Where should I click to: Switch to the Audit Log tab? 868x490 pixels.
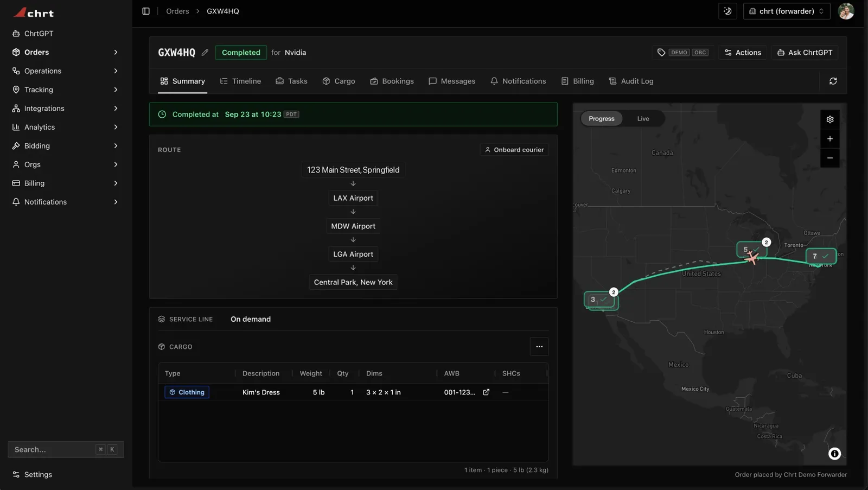point(631,81)
